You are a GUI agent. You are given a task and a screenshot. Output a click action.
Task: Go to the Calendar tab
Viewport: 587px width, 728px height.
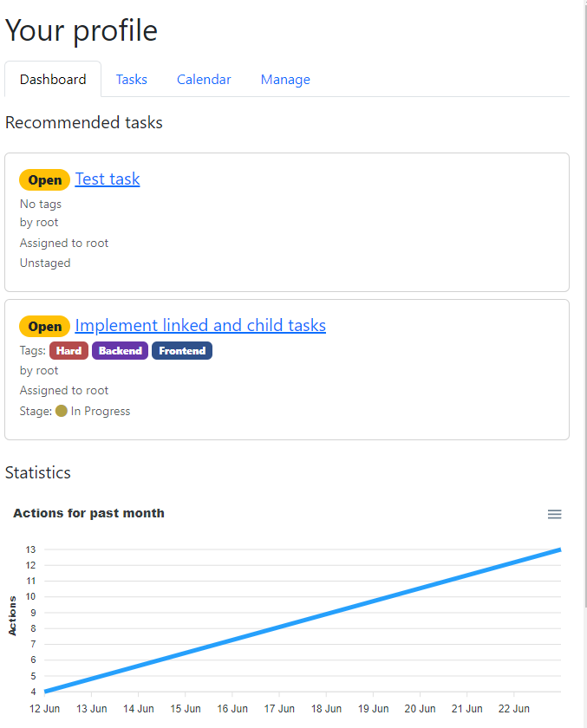point(204,80)
